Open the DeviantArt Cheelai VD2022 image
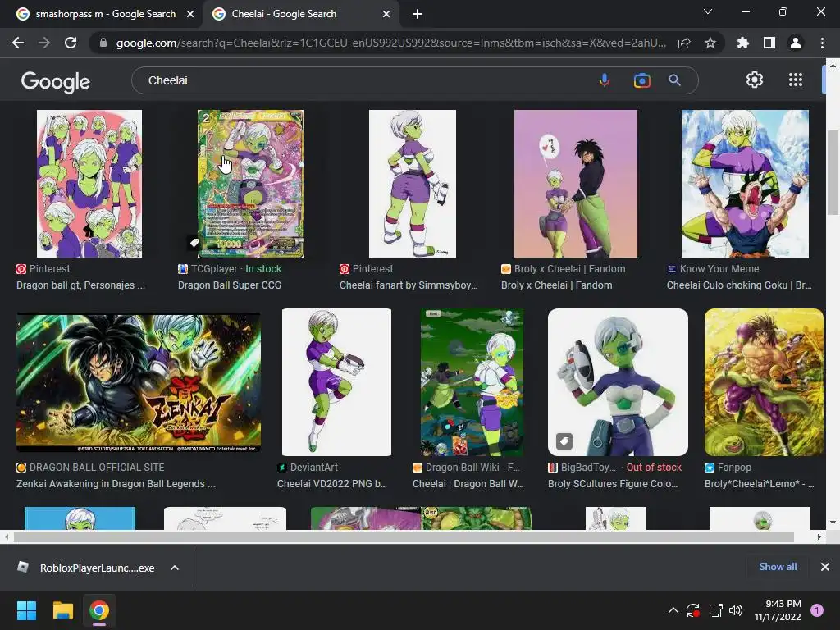Screen dimensions: 840x630 [x=336, y=382]
